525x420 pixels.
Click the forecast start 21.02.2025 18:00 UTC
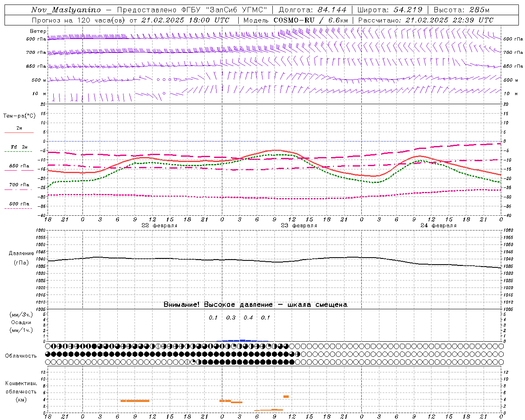(x=185, y=20)
